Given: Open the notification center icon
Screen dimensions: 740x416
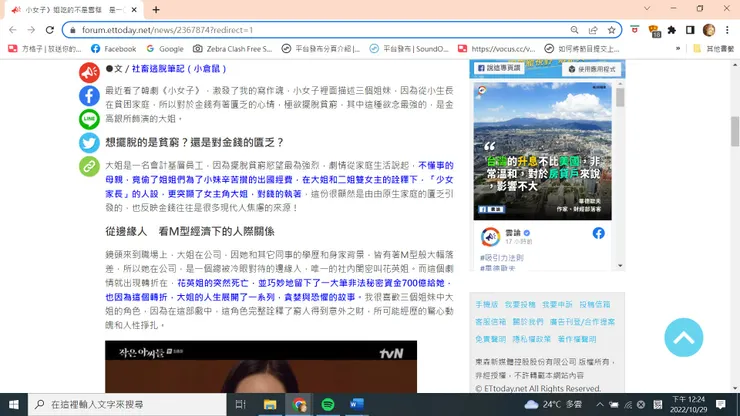Looking at the screenshot, I should (721, 404).
